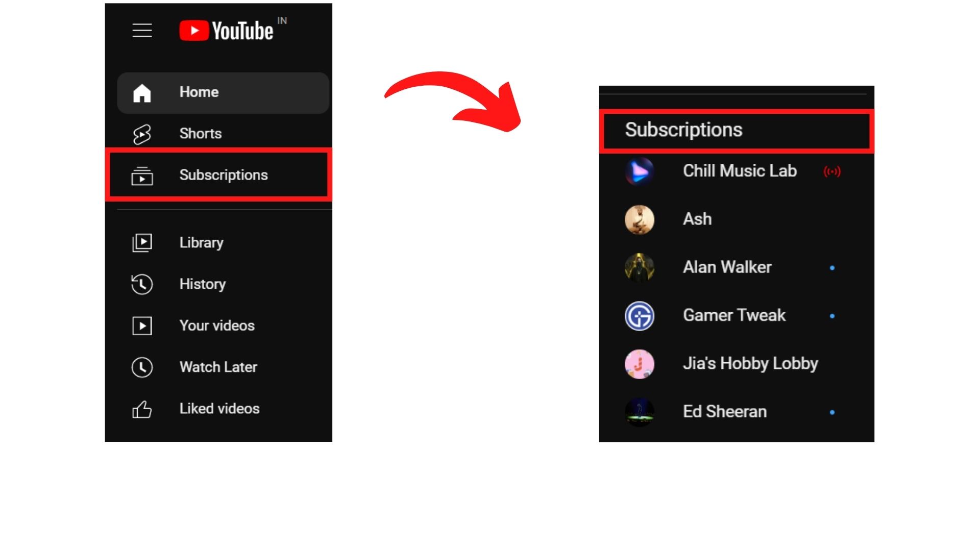Screen dimensions: 980x551
Task: Open hamburger menu icon
Action: coord(142,30)
